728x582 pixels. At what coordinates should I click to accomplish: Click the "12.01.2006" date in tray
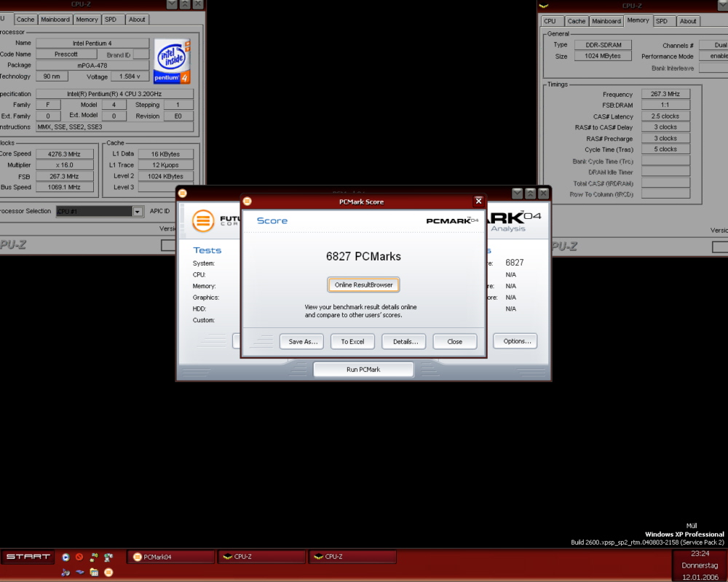pos(700,578)
